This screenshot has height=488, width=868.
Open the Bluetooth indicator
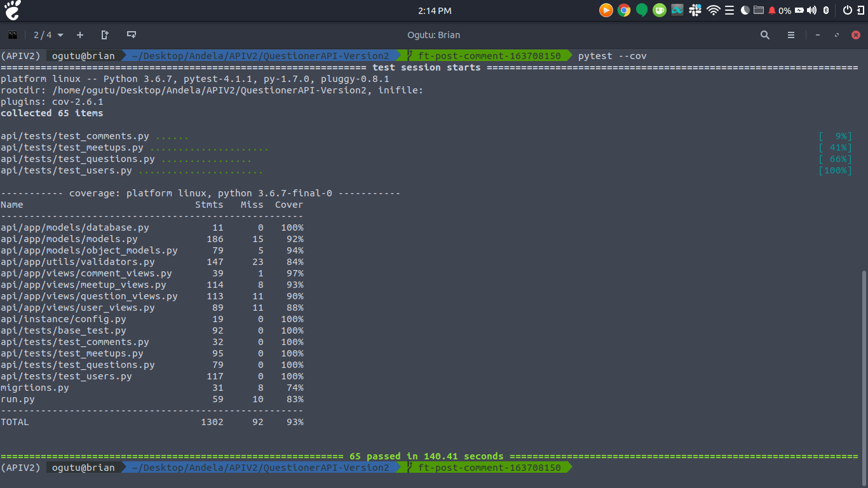(x=826, y=10)
